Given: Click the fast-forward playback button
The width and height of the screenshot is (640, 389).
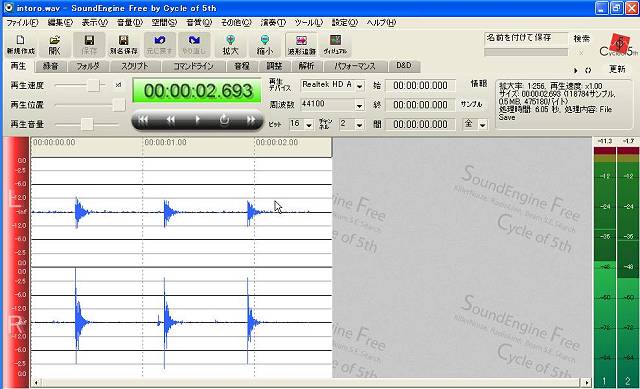Looking at the screenshot, I should pyautogui.click(x=251, y=120).
